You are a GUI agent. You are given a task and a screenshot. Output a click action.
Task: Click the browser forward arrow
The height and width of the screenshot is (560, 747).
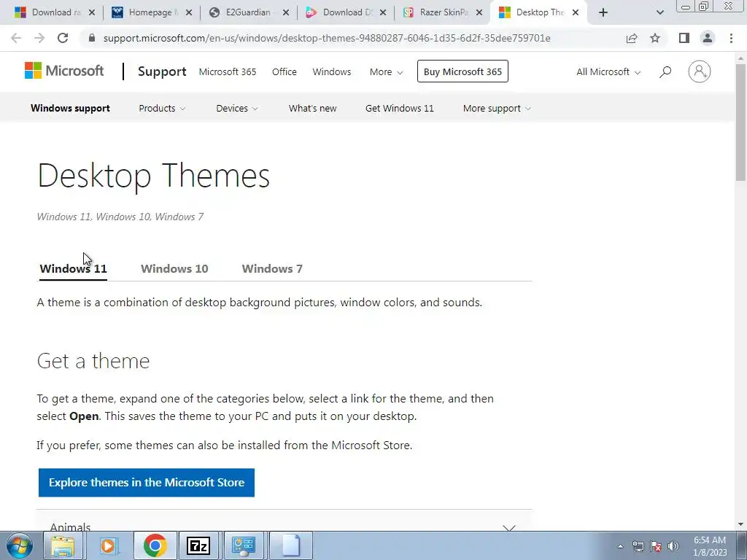[39, 38]
